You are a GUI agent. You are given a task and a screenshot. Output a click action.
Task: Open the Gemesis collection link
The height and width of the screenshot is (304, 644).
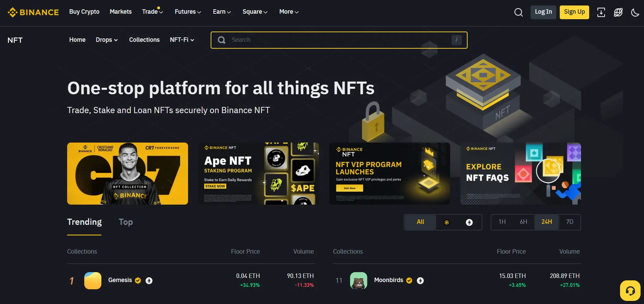pos(120,280)
